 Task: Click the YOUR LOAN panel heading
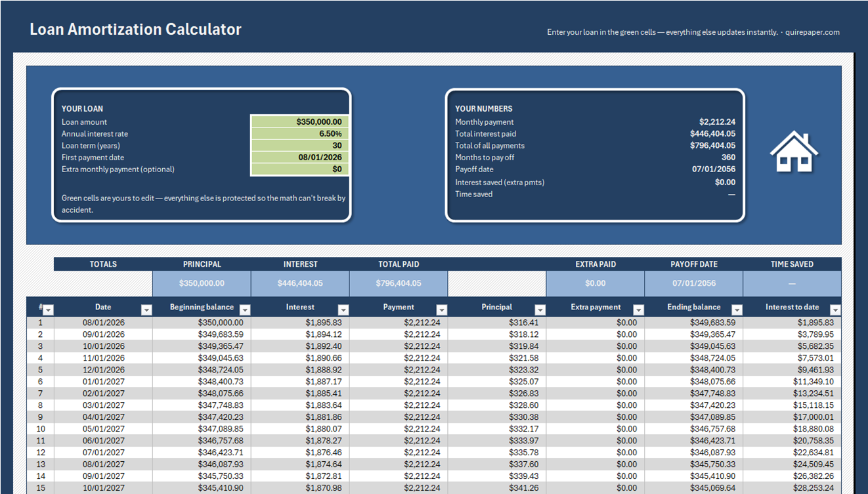(82, 109)
